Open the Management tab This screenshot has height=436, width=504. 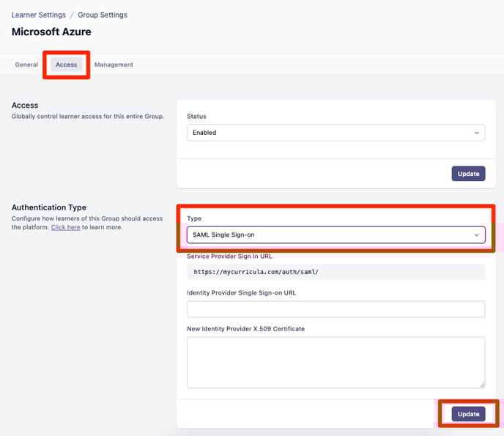114,64
